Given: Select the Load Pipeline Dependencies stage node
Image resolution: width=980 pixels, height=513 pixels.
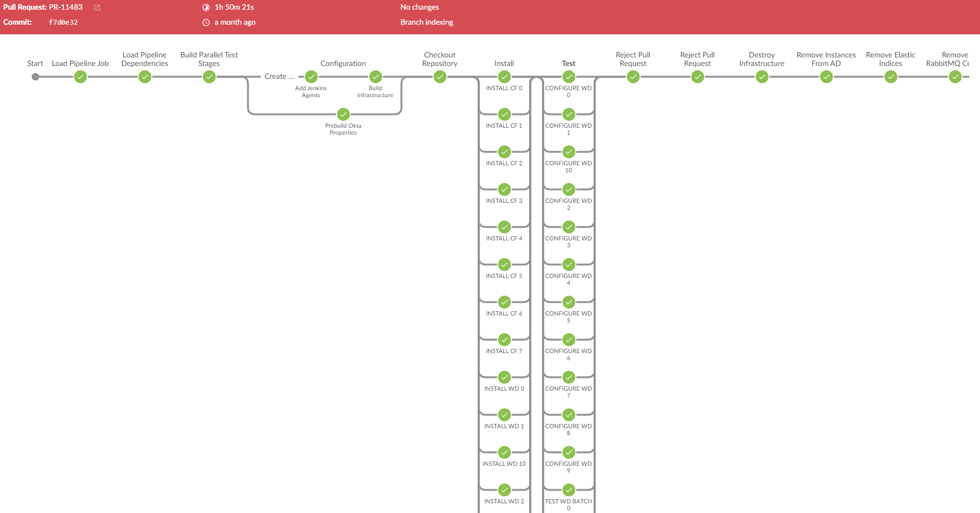Looking at the screenshot, I should [x=145, y=77].
